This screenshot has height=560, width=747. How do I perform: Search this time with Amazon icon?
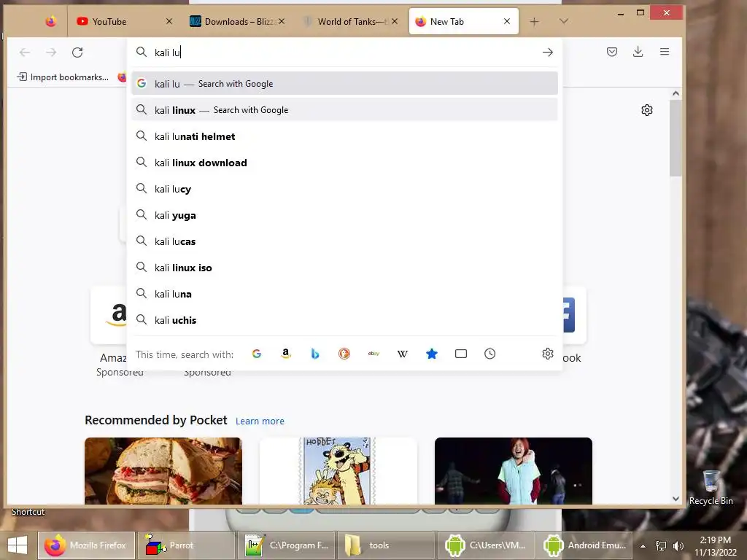(x=286, y=354)
